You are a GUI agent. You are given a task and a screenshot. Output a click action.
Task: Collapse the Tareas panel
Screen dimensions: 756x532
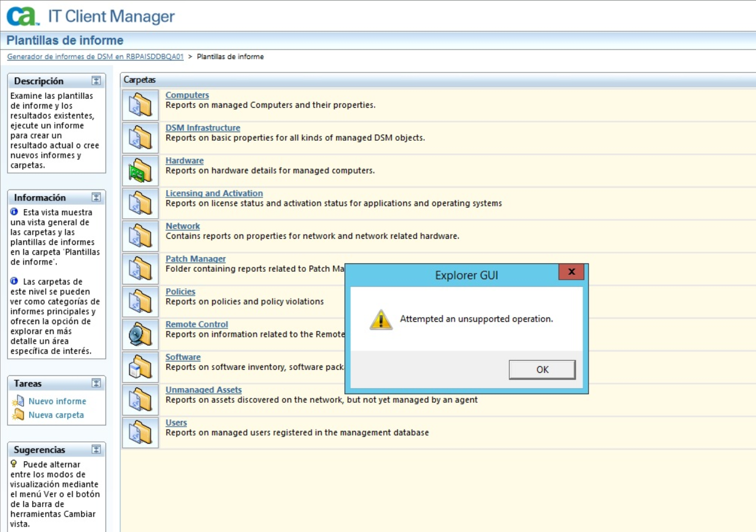97,383
